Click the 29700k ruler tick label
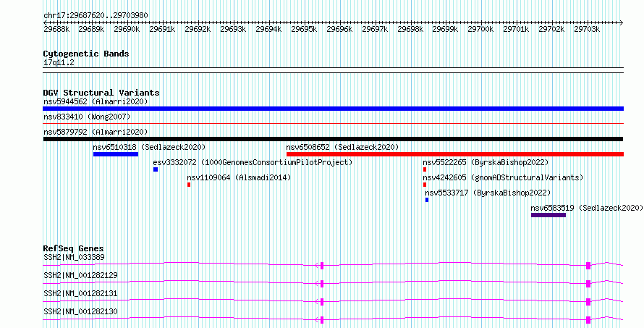This screenshot has height=328, width=644. pos(481,29)
